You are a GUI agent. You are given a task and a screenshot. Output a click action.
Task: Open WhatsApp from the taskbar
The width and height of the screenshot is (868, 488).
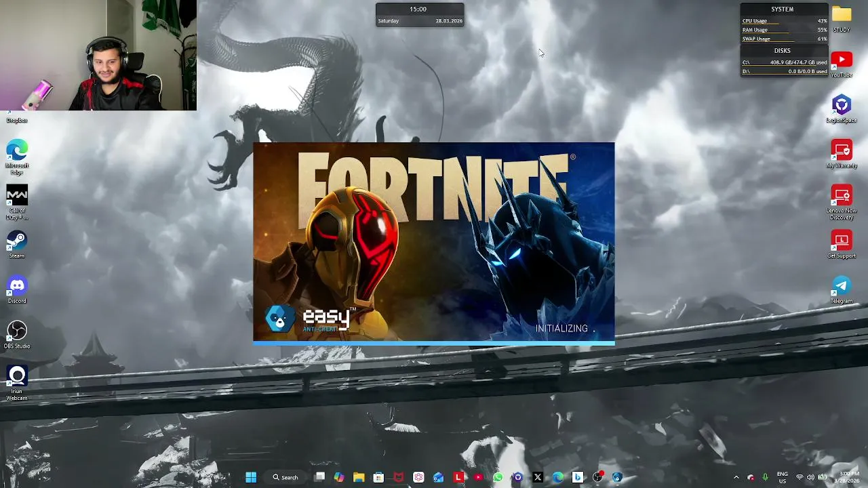pyautogui.click(x=498, y=477)
